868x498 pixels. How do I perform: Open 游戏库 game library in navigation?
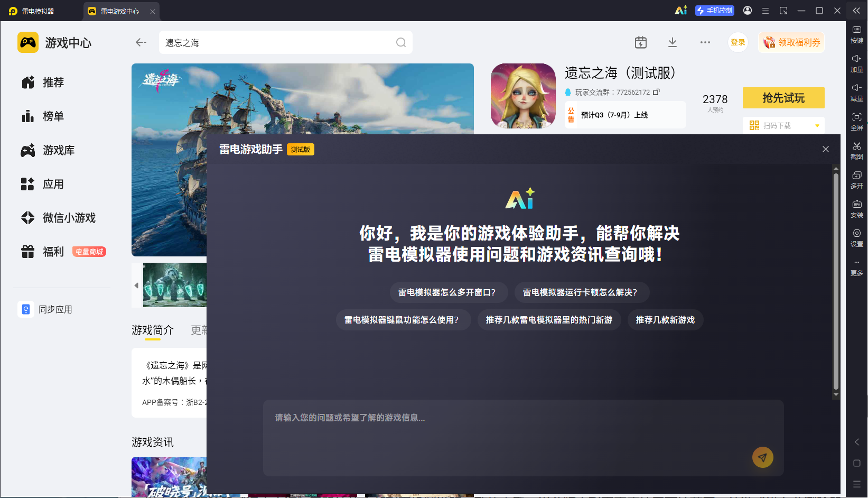pyautogui.click(x=48, y=150)
